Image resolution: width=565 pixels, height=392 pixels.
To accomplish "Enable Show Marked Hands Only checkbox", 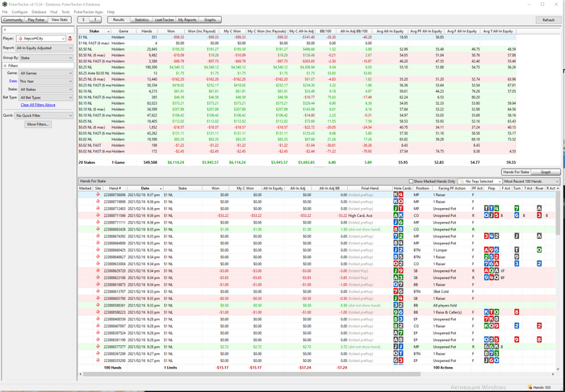I will point(411,181).
